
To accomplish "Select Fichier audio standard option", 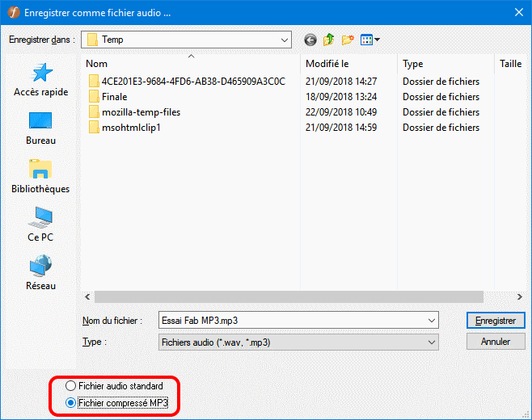I will click(70, 387).
